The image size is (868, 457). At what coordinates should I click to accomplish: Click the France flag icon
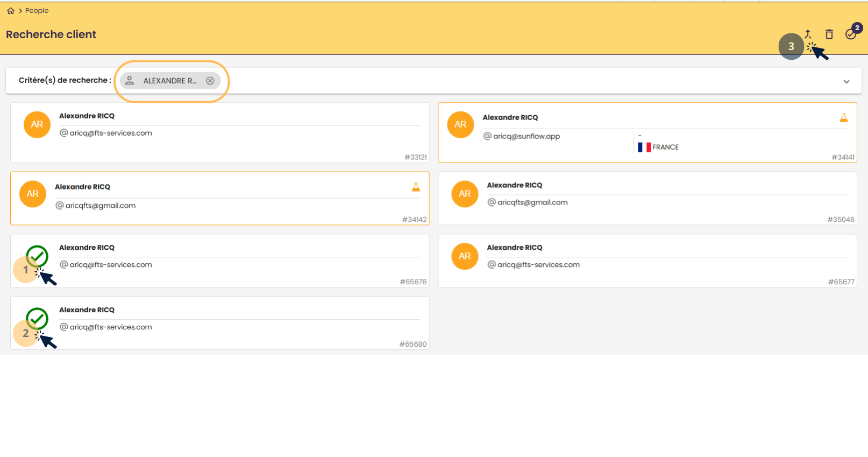[644, 147]
